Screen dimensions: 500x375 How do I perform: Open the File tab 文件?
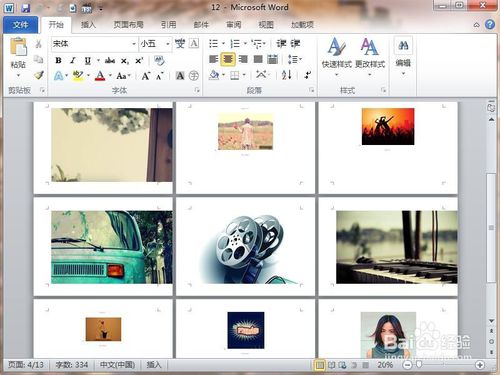pyautogui.click(x=21, y=25)
